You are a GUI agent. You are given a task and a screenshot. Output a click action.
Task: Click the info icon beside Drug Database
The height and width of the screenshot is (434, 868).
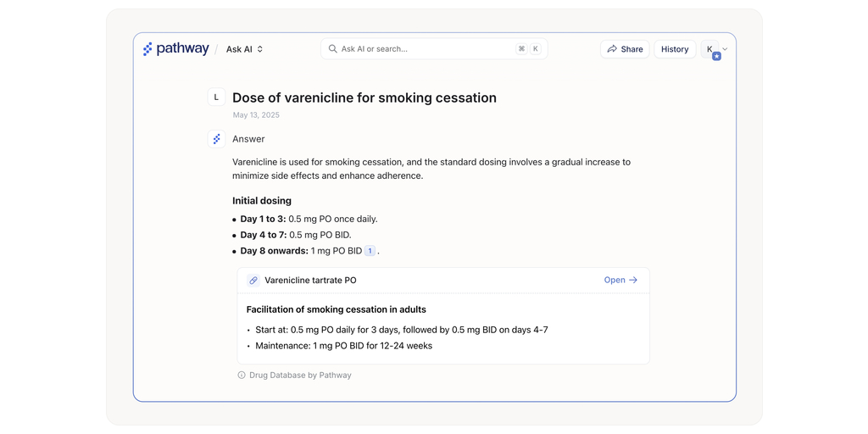242,376
